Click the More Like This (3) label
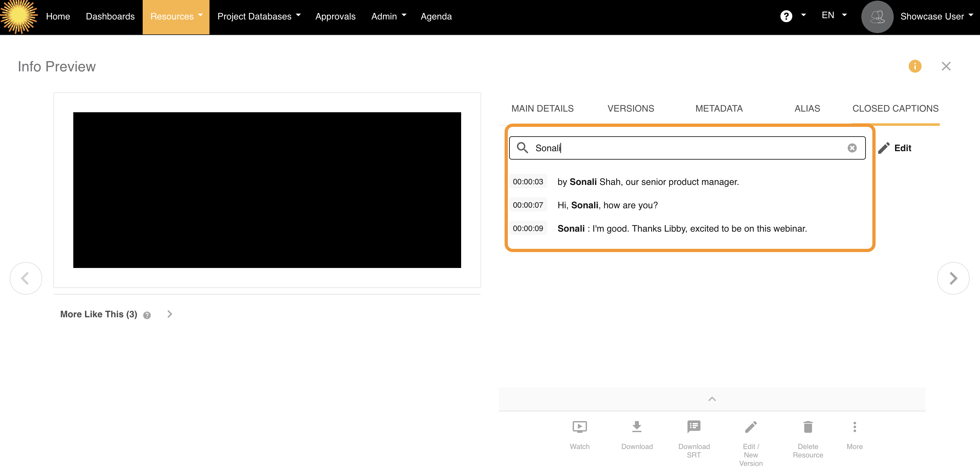Viewport: 980px width, 473px height. [99, 314]
